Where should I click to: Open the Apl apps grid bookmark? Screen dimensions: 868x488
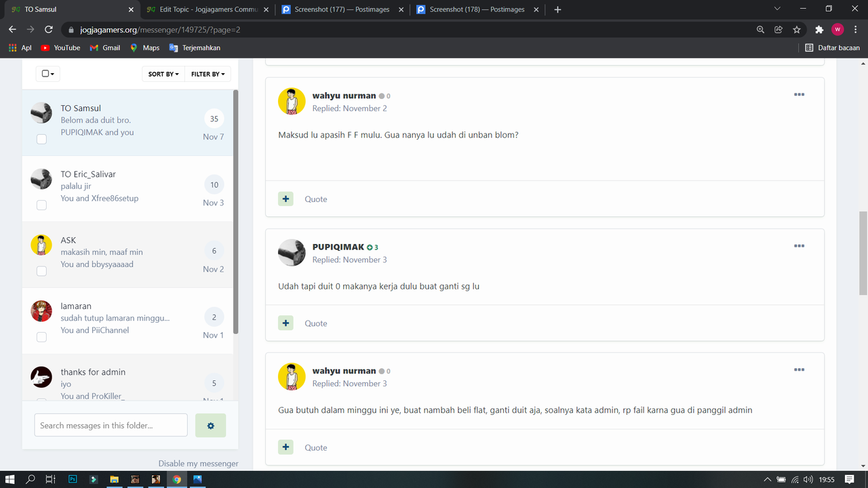tap(20, 48)
